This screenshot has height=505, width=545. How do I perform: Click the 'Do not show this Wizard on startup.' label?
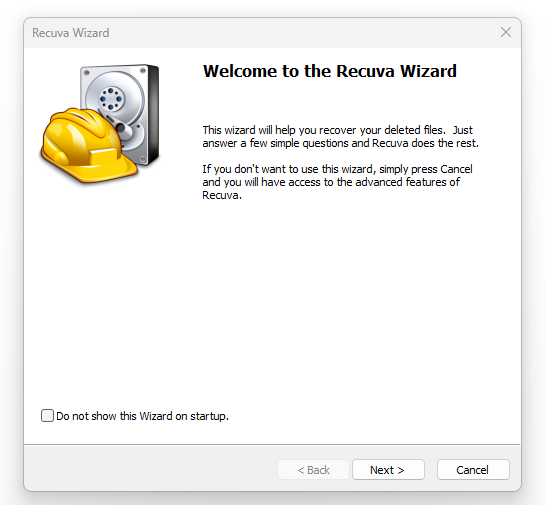pyautogui.click(x=143, y=416)
